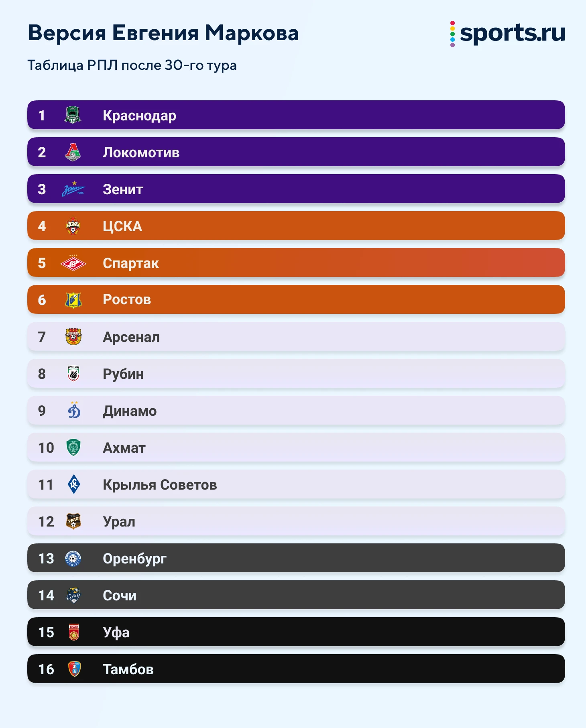
Task: Click the Tambov club shield icon
Action: [74, 669]
